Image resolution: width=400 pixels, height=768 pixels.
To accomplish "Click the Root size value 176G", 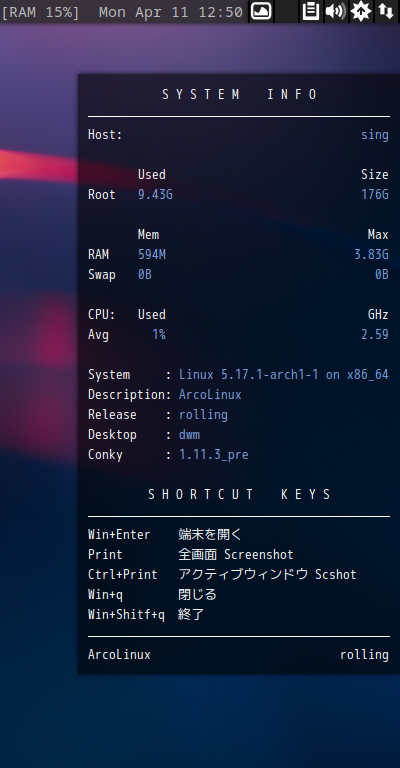I will (375, 195).
